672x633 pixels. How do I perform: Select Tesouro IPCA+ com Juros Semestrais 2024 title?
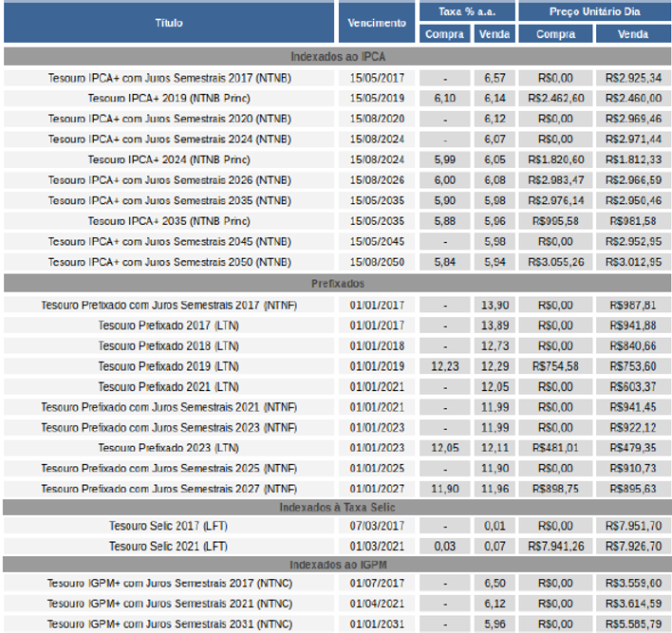169,140
